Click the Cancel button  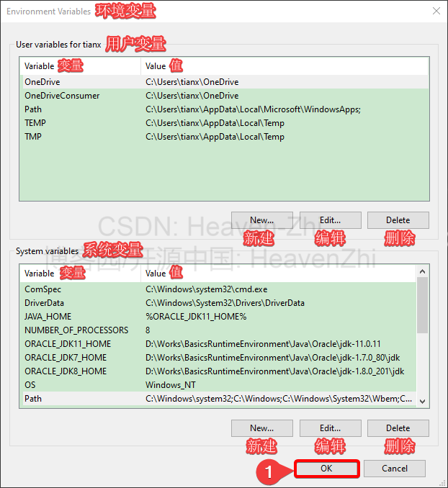[x=395, y=469]
